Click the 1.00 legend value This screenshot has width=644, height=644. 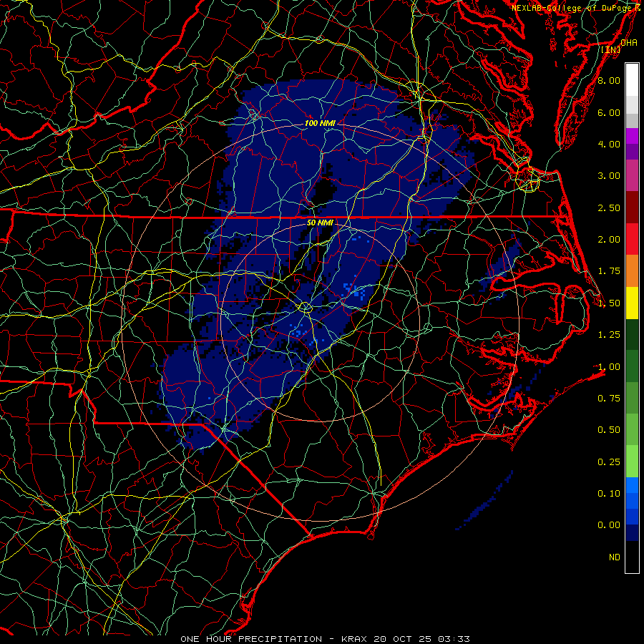coord(609,367)
